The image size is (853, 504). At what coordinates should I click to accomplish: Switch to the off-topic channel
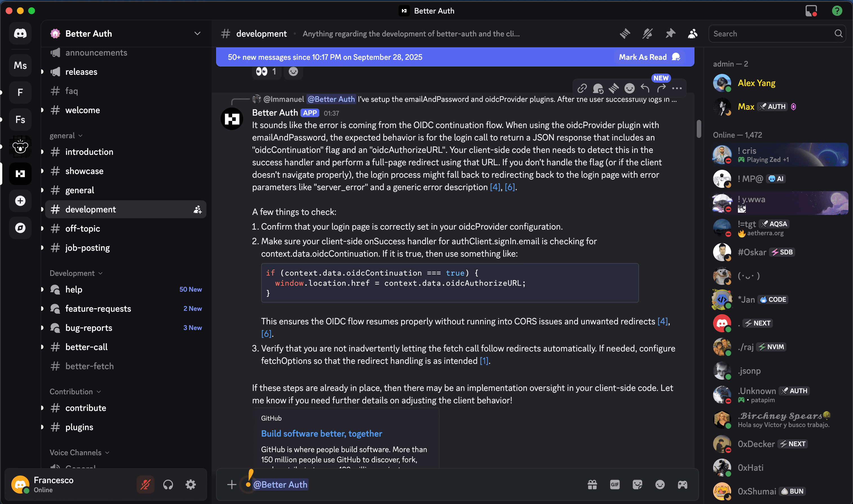pos(83,228)
